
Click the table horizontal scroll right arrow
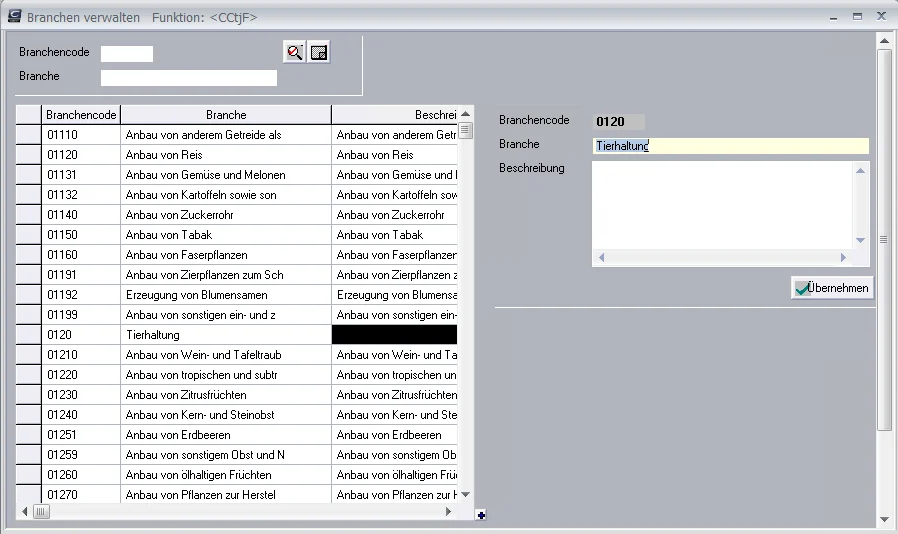(448, 511)
